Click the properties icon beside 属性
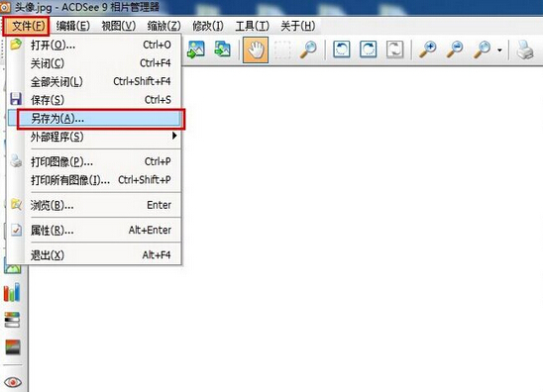The image size is (543, 392). 16,230
